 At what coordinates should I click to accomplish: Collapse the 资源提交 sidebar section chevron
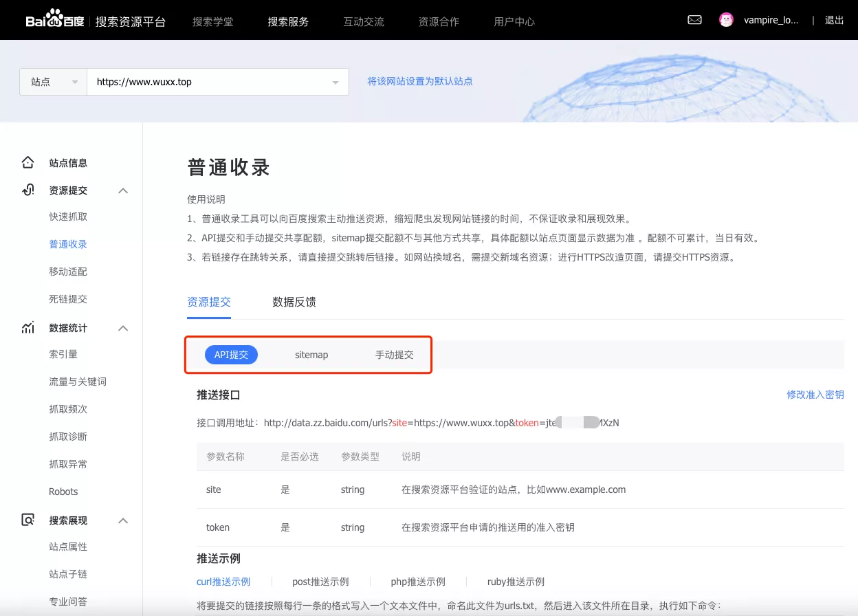point(123,190)
